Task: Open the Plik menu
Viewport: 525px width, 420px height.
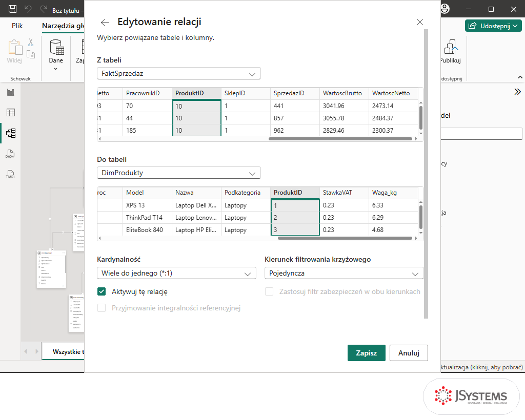Action: (17, 26)
